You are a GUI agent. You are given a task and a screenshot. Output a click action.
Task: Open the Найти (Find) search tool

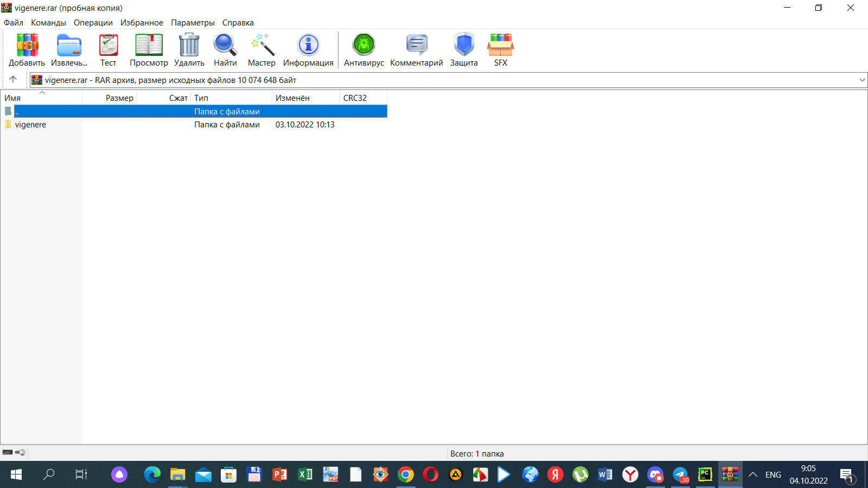(x=225, y=46)
